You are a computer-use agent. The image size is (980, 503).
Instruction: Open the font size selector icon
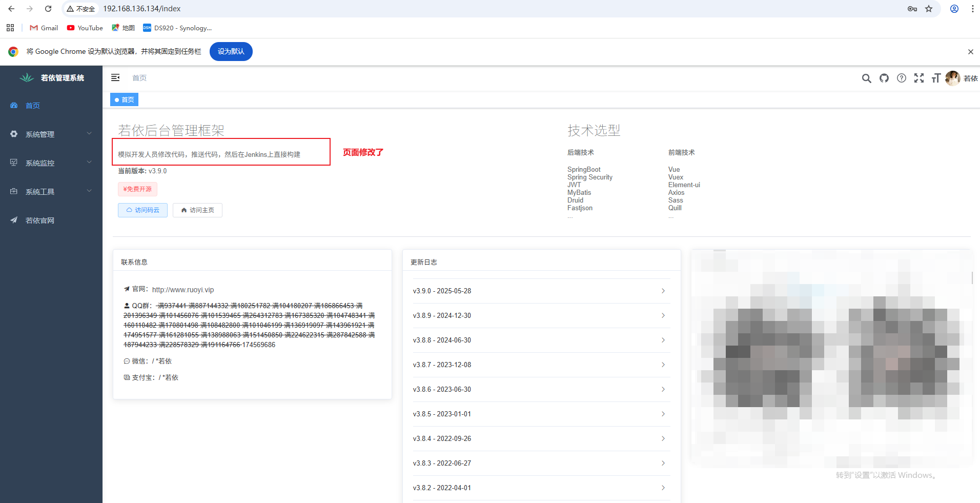click(936, 78)
